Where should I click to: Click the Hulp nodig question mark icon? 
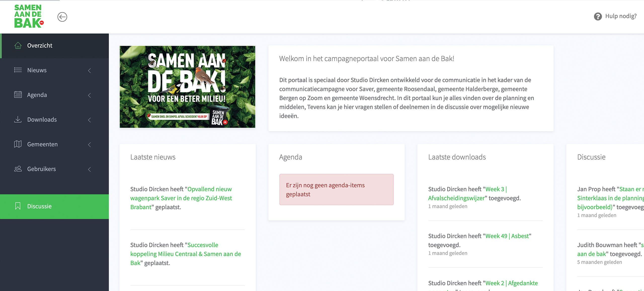coord(598,16)
